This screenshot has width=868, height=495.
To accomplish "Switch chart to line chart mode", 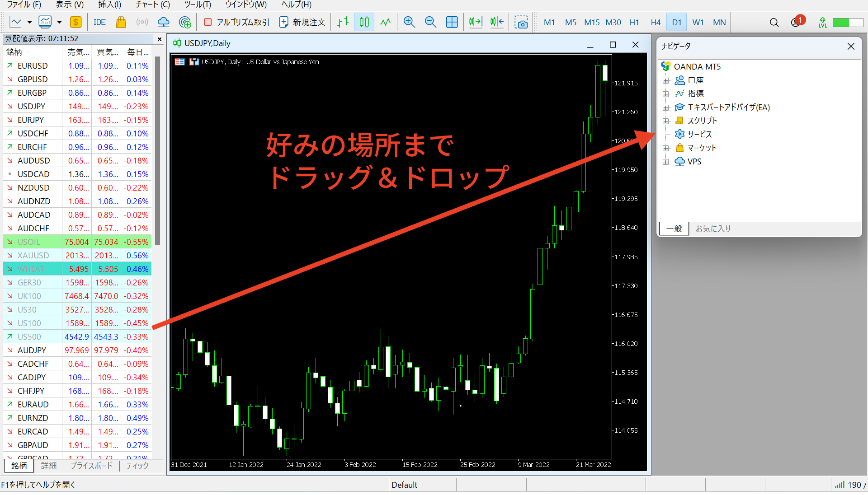I will point(385,22).
